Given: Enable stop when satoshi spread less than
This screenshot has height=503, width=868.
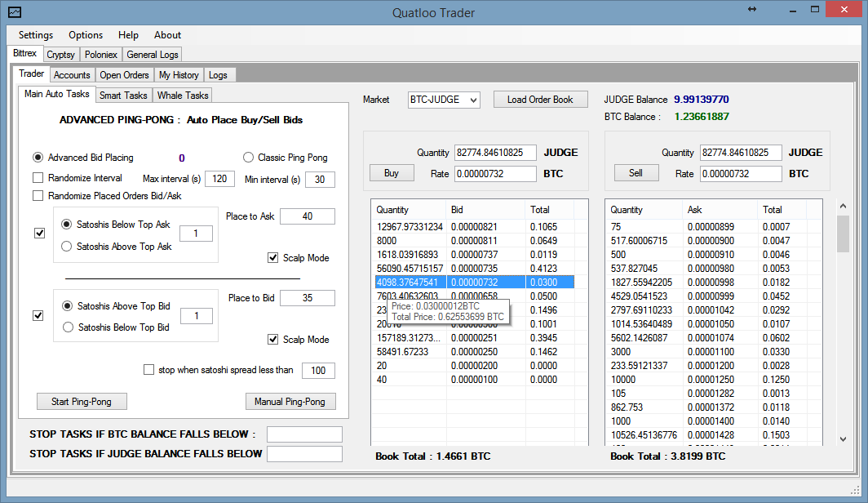Looking at the screenshot, I should [x=148, y=370].
